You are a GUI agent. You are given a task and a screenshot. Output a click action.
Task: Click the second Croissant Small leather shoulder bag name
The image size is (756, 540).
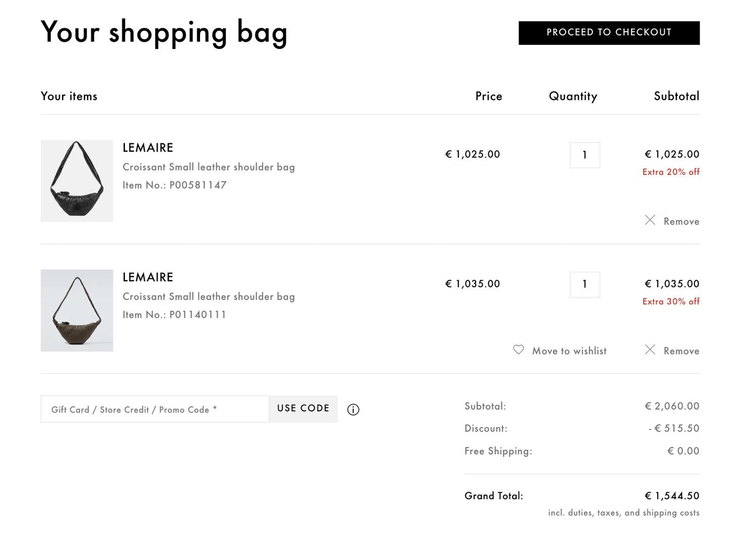[209, 296]
